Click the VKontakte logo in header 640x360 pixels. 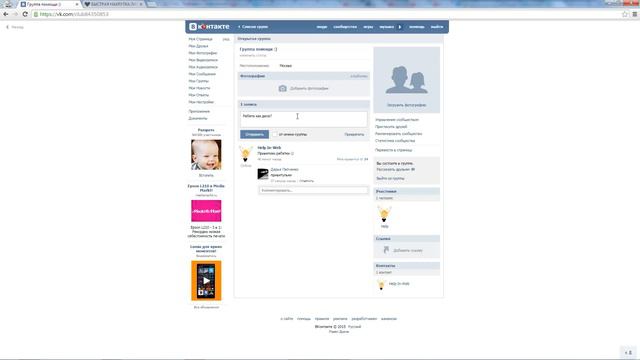coord(209,27)
